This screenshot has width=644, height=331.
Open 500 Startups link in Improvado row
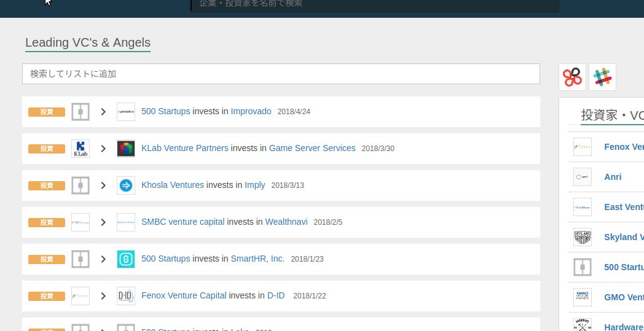[165, 111]
